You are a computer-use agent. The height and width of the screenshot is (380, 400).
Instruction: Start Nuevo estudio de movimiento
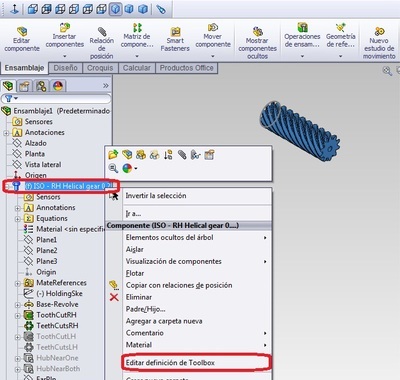tap(379, 43)
